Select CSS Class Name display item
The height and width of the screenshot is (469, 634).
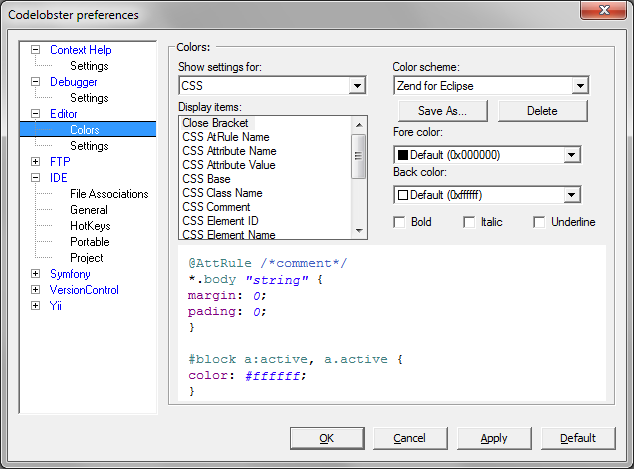[222, 193]
